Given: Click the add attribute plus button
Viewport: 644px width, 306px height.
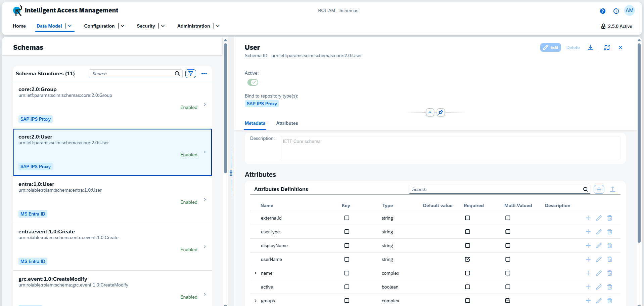Looking at the screenshot, I should (599, 189).
